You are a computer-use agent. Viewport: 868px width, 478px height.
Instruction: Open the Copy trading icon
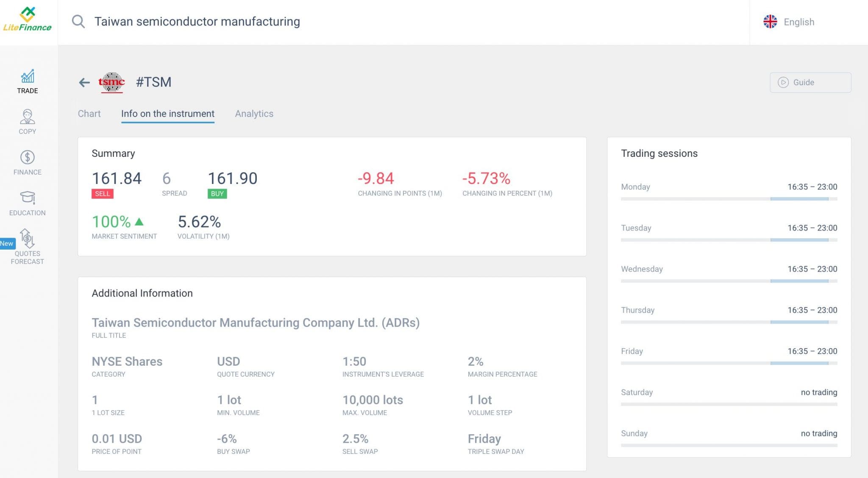28,117
